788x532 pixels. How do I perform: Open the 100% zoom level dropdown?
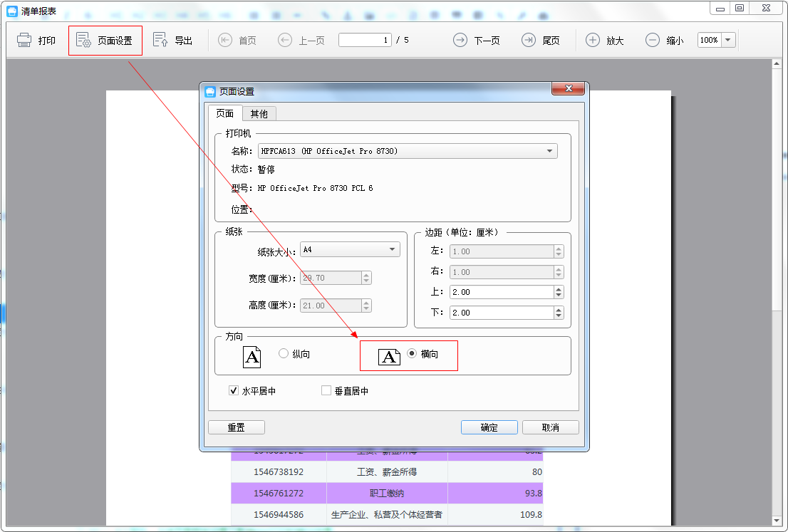coord(727,41)
